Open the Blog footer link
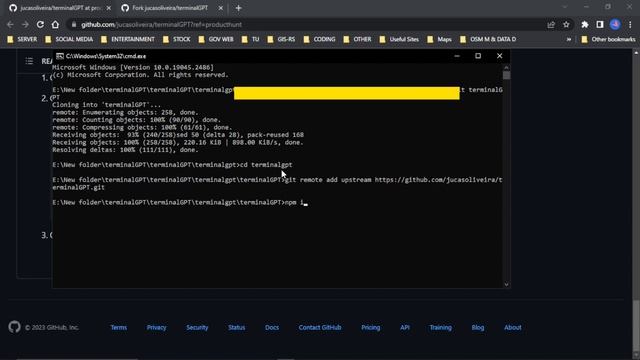The height and width of the screenshot is (360, 640). 478,327
